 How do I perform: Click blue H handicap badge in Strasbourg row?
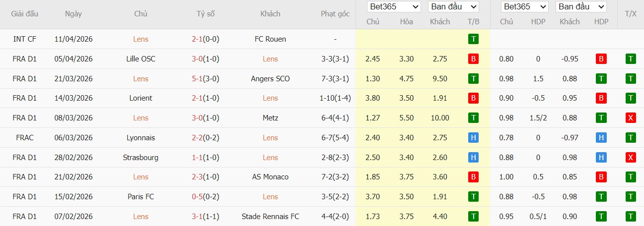pyautogui.click(x=601, y=158)
